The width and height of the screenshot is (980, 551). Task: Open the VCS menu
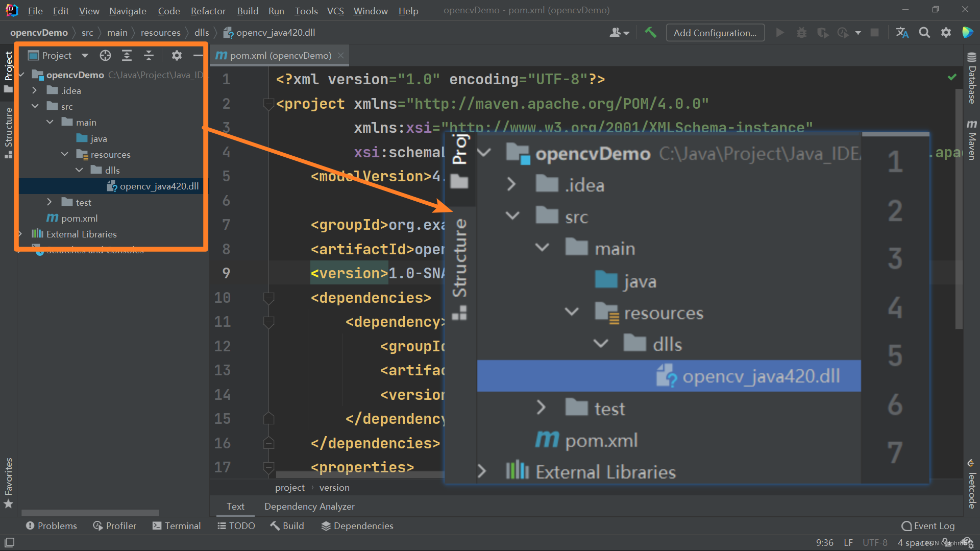pos(335,11)
